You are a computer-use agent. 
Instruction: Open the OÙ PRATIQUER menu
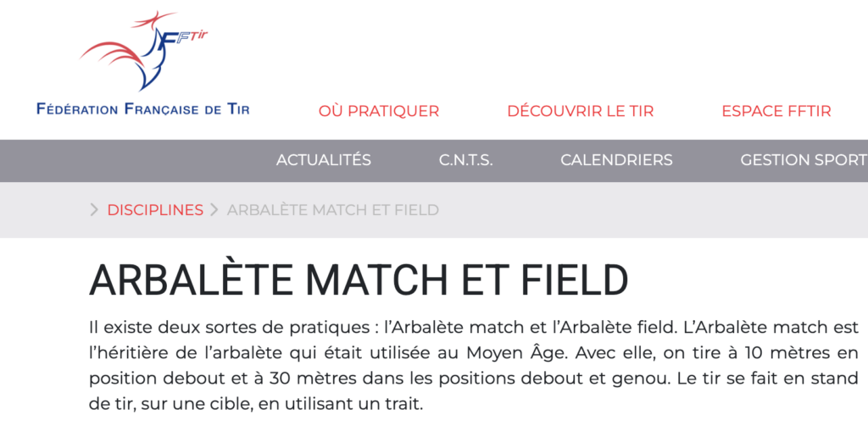(x=379, y=111)
